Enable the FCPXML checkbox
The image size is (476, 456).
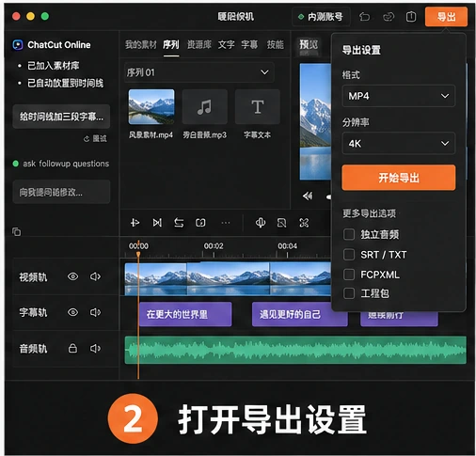(349, 275)
